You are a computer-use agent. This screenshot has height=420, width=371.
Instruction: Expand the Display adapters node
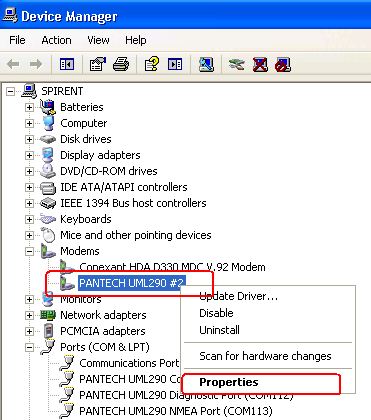29,155
